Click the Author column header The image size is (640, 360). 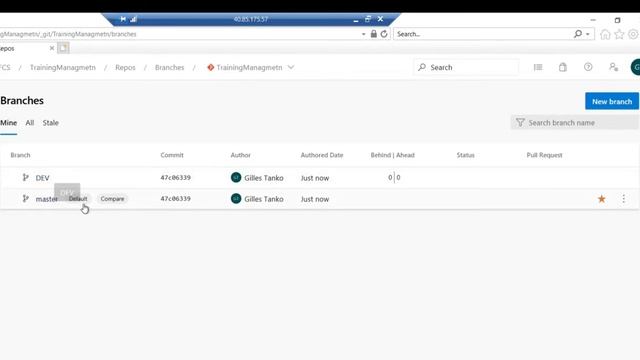[x=240, y=155]
